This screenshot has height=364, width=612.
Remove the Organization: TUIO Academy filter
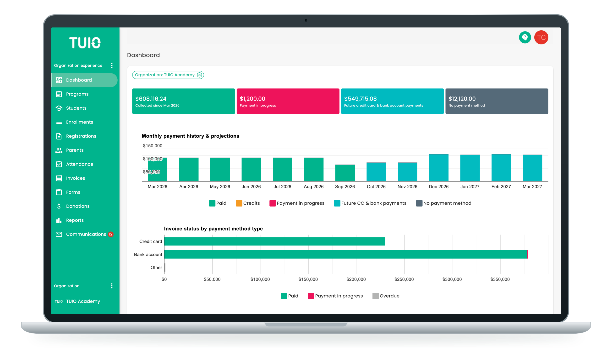(199, 75)
